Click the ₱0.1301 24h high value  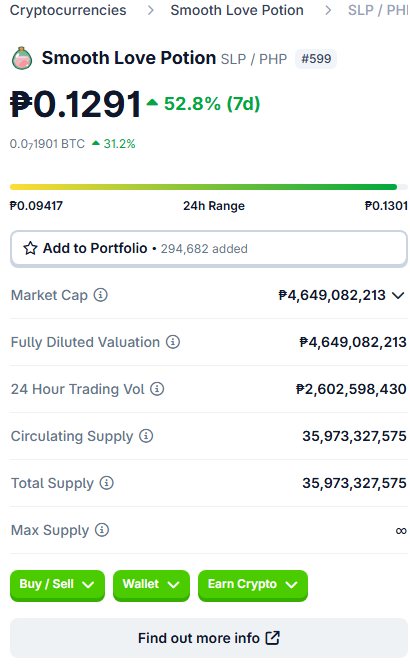tap(386, 206)
